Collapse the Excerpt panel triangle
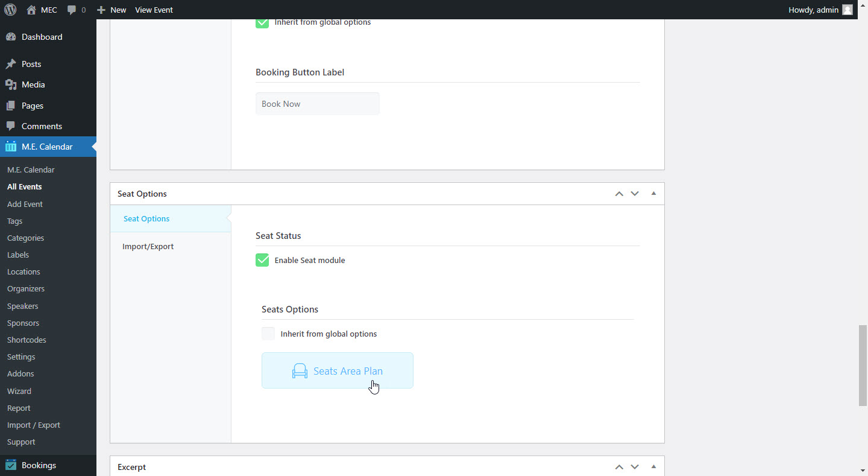The width and height of the screenshot is (868, 476). coord(653,466)
